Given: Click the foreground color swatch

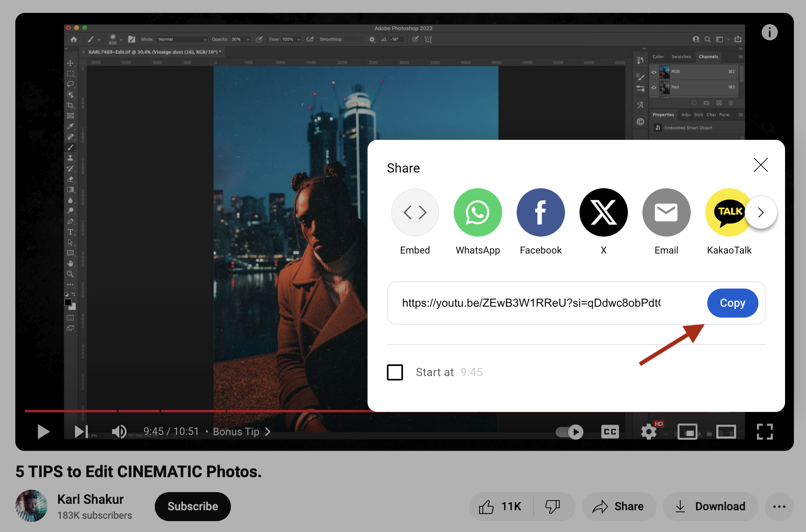Looking at the screenshot, I should [68, 302].
